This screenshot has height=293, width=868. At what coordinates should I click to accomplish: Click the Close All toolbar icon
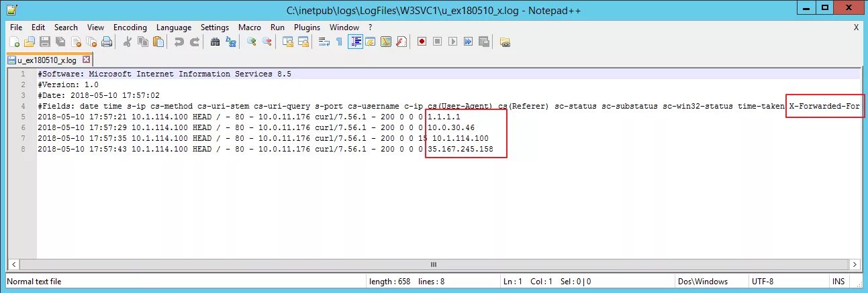(91, 42)
